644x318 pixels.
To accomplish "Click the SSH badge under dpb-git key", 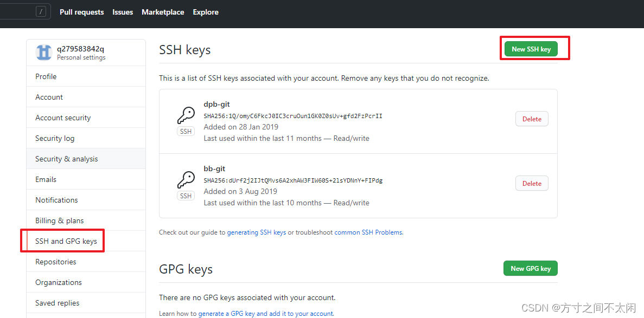I will point(186,132).
